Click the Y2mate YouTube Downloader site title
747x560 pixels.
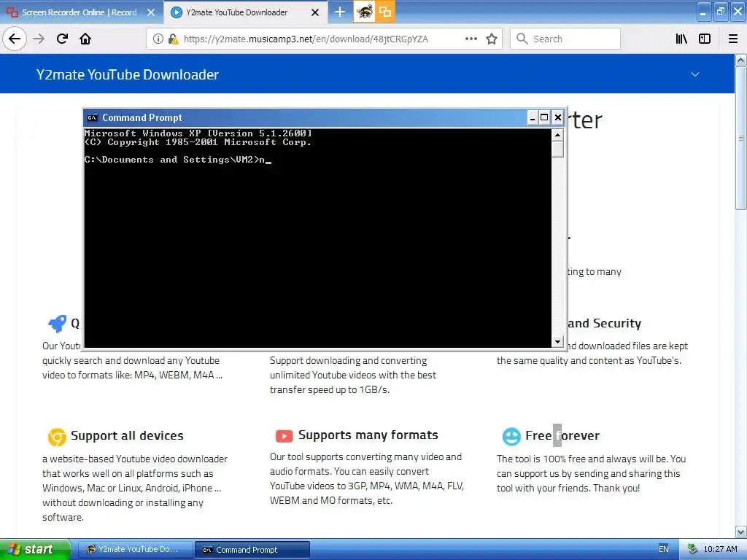[127, 75]
